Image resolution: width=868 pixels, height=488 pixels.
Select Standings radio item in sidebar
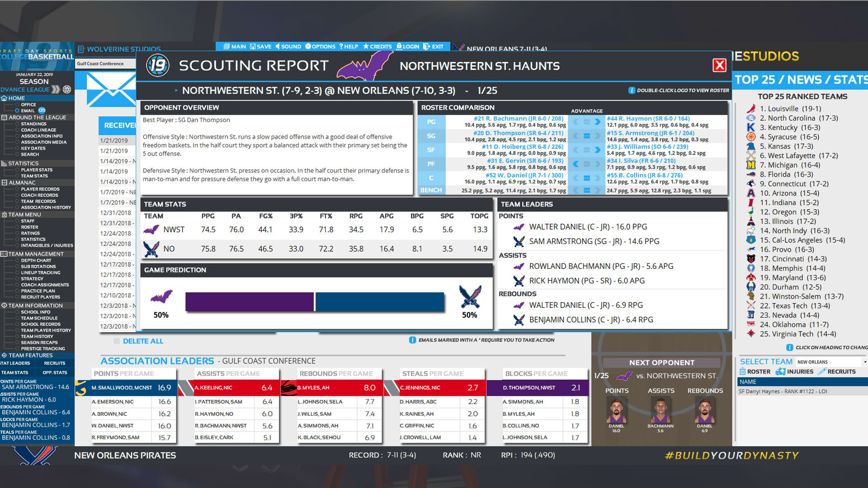17,124
